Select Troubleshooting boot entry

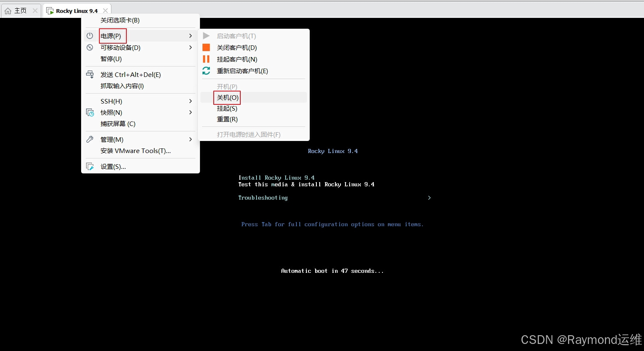[x=263, y=198]
